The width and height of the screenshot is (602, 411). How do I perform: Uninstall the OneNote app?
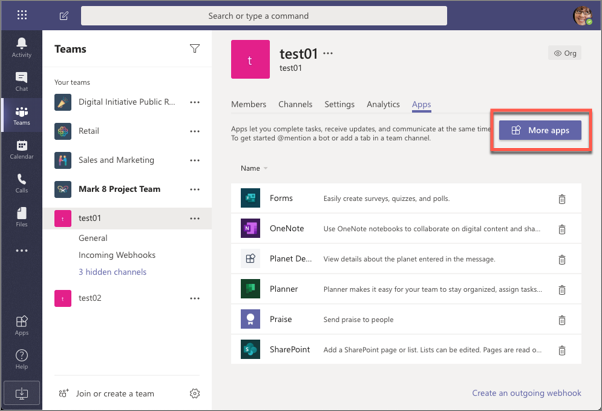coord(562,229)
